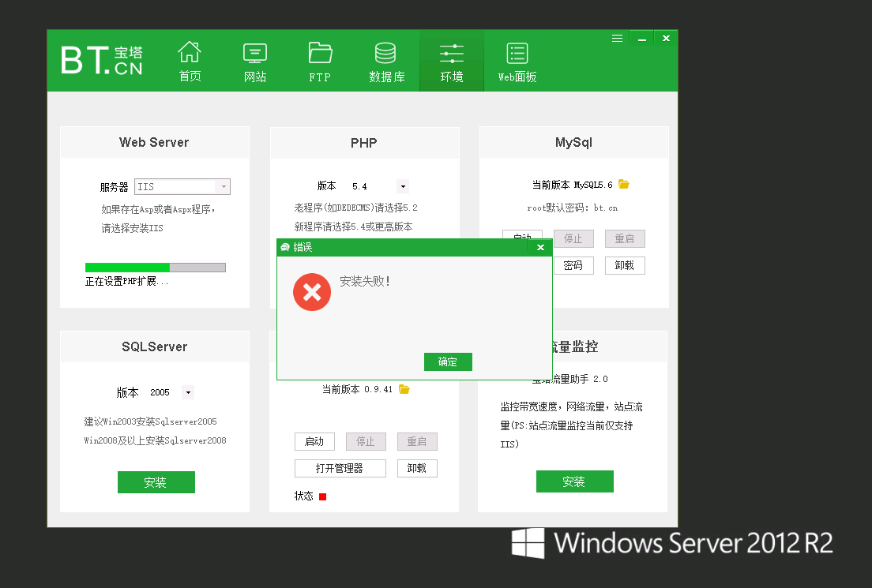The width and height of the screenshot is (872, 588).
Task: Click root默认密码: bt.cn text
Action: click(572, 208)
